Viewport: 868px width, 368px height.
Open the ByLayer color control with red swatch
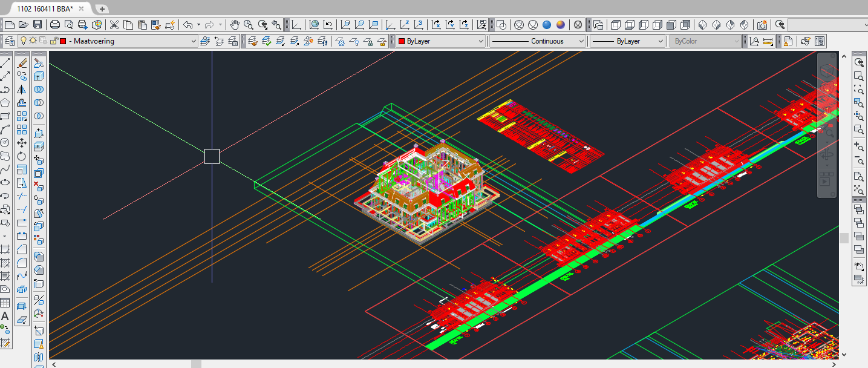click(440, 41)
